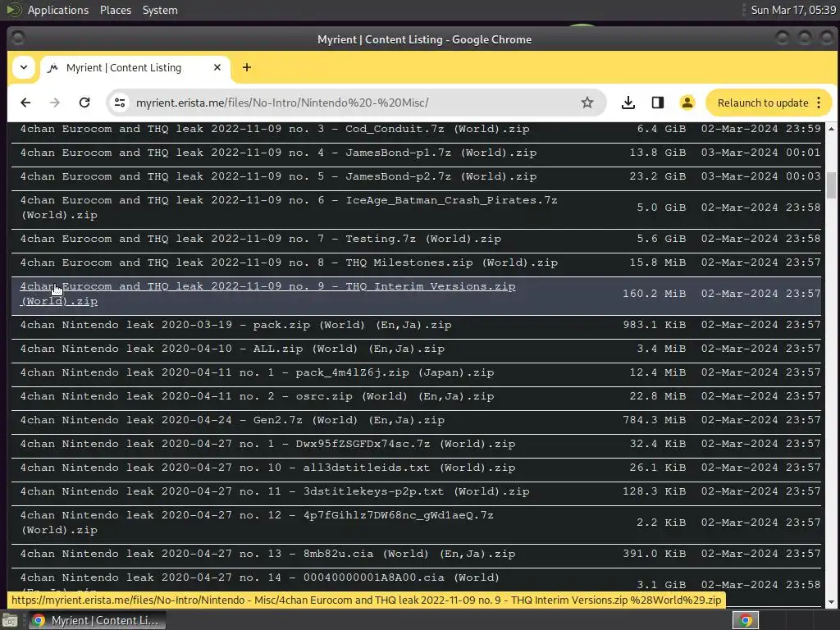Click the 784.3 MiB size cell
This screenshot has height=630, width=840.
point(654,420)
